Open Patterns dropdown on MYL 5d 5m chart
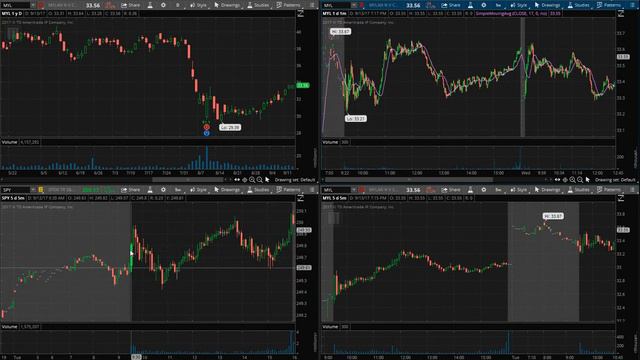The width and height of the screenshot is (640, 360). click(x=609, y=190)
